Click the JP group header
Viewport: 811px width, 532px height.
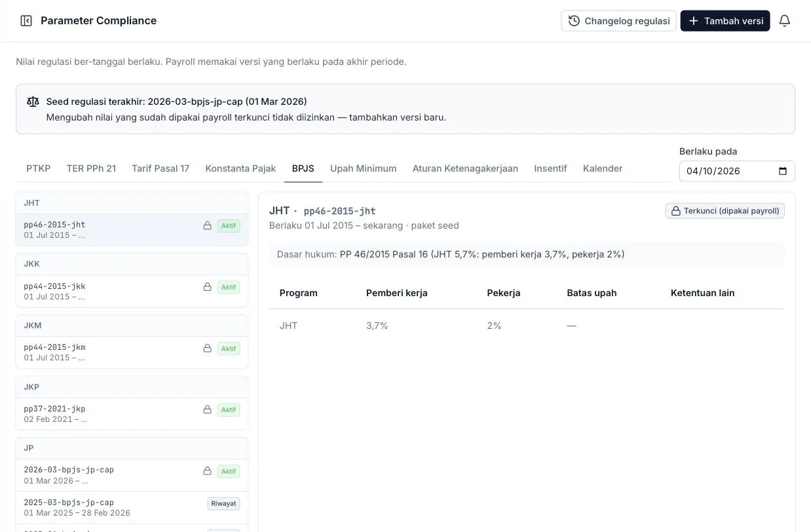click(132, 448)
